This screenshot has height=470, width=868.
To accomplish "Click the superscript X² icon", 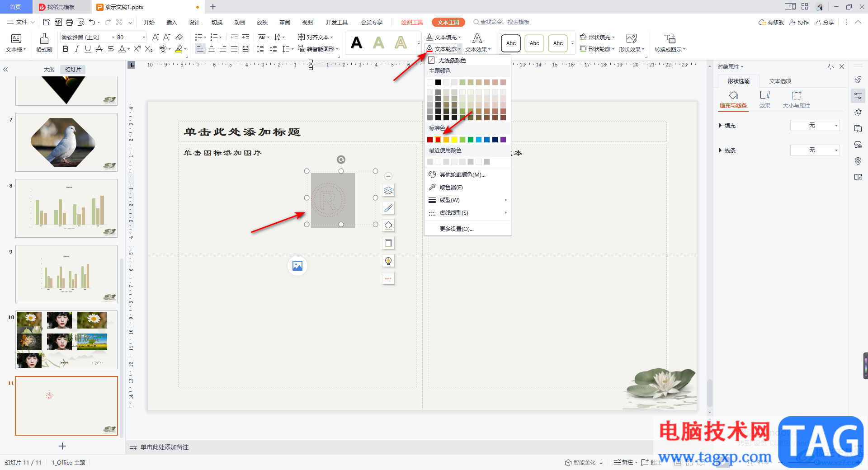I will (137, 49).
